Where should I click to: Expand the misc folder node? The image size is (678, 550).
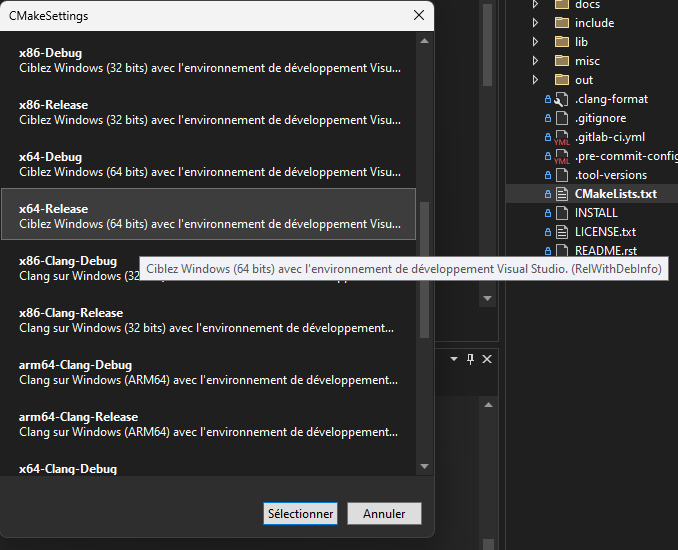(536, 61)
